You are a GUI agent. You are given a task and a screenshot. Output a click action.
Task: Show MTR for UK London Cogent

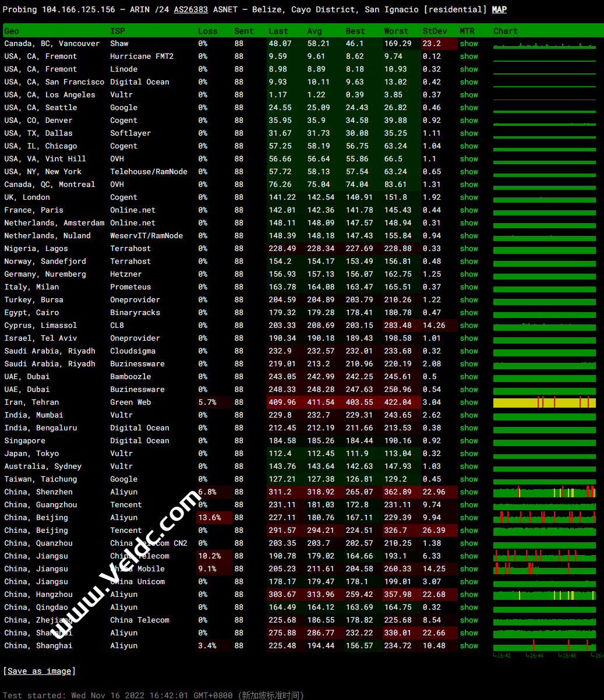click(x=469, y=197)
